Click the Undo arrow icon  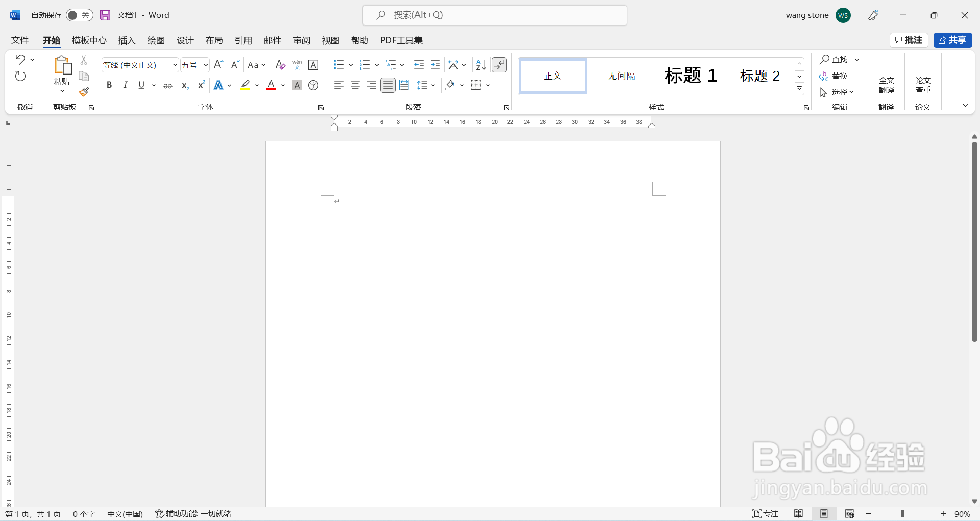click(x=20, y=59)
